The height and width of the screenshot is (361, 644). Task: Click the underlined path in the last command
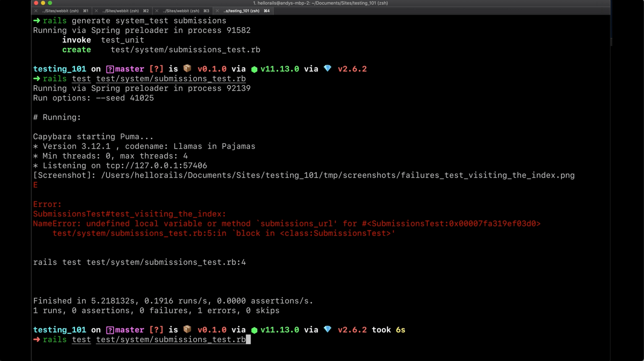[171, 340]
